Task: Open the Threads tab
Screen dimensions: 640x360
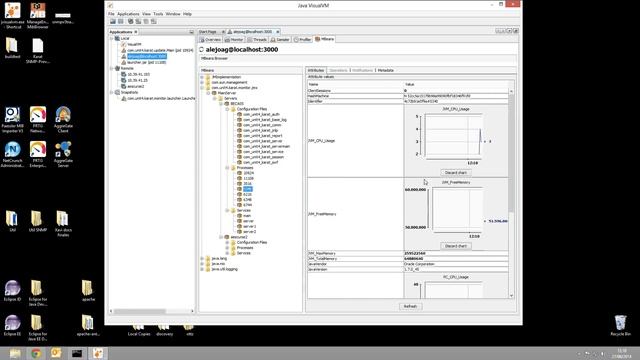Action: (x=257, y=40)
